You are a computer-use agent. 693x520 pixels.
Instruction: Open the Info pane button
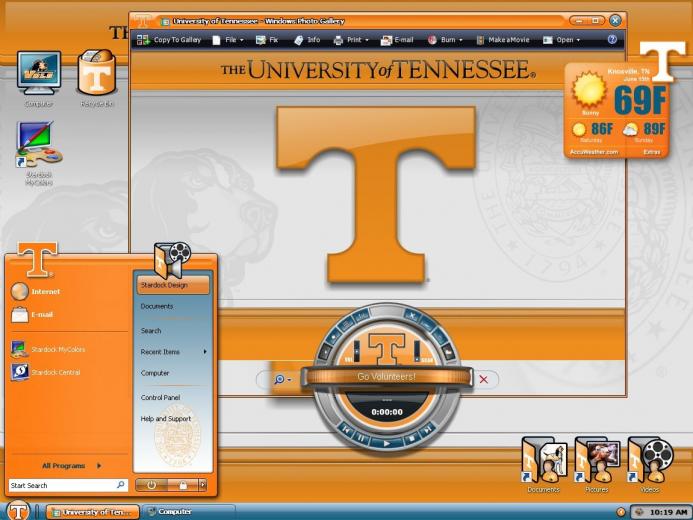point(307,40)
